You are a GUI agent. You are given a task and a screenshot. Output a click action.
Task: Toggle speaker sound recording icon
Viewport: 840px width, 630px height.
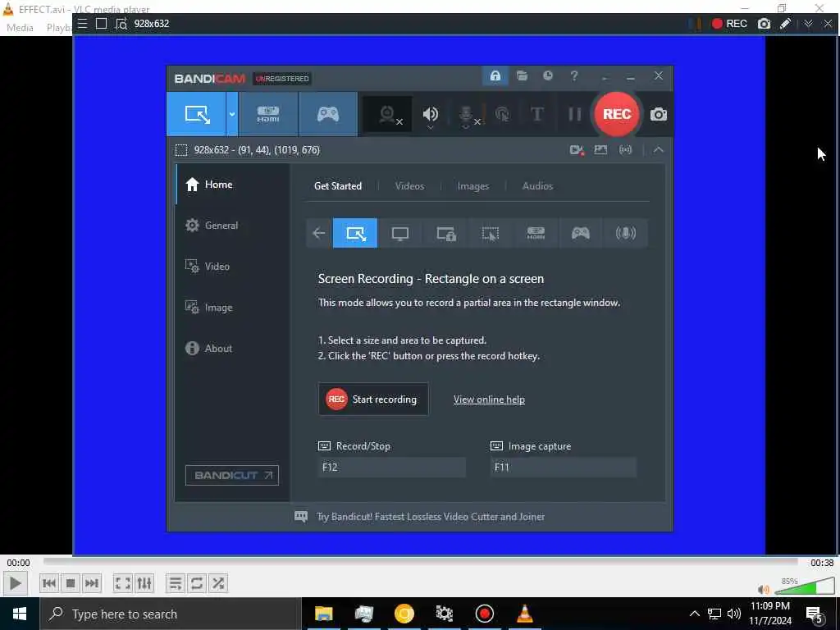tap(430, 114)
